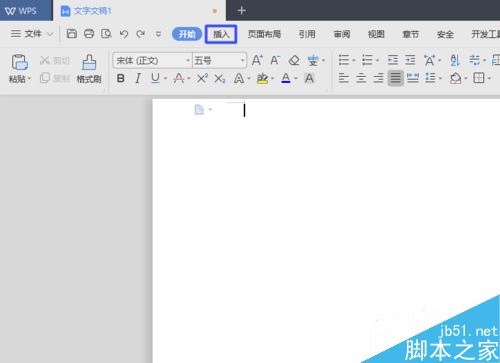Add a new tab with the plus button
The image size is (500, 363).
[x=242, y=11]
